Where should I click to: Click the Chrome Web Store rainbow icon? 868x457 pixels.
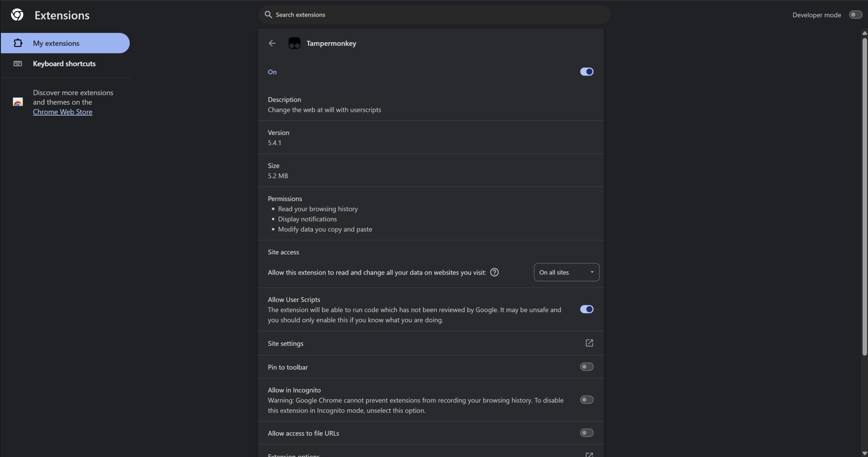tap(18, 102)
